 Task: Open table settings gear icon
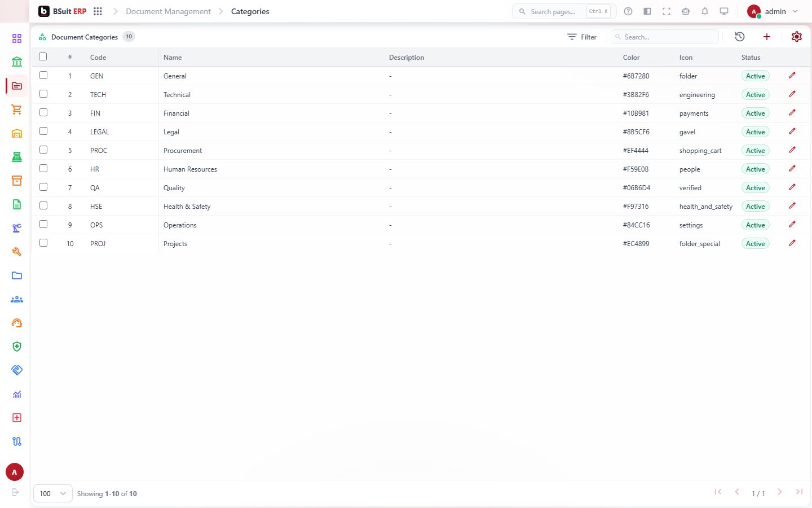797,37
